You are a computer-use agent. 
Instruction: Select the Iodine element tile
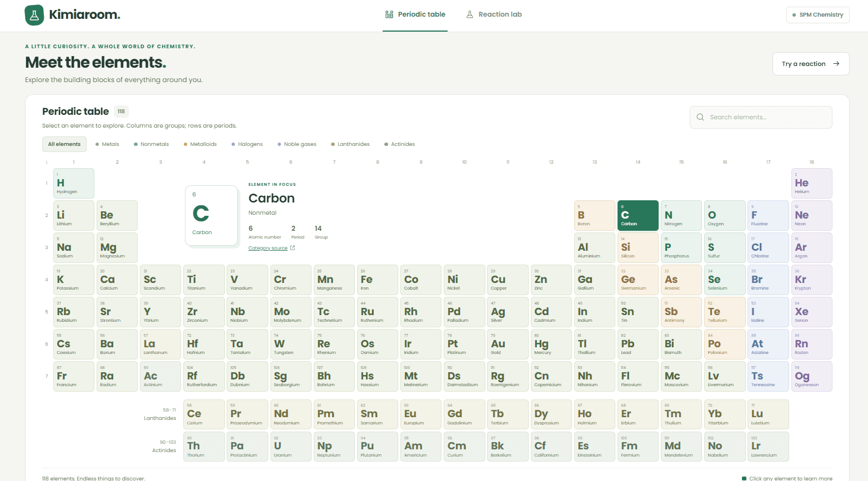(768, 312)
